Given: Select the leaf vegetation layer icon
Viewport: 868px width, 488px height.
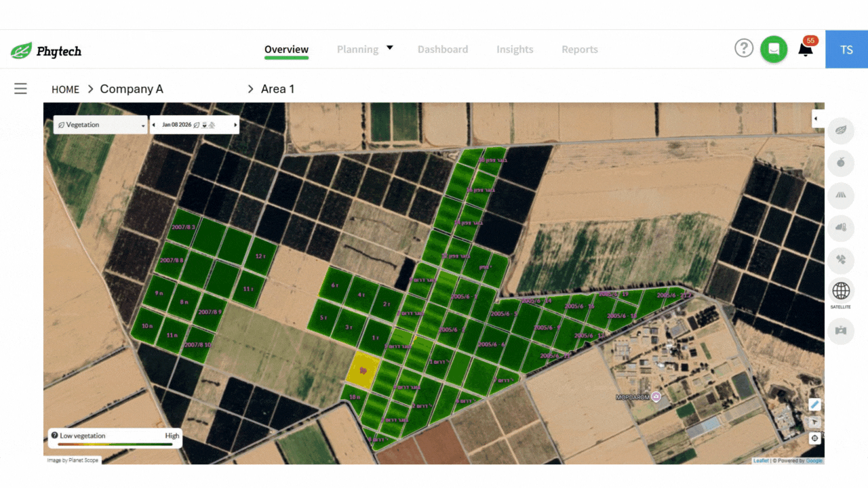Looking at the screenshot, I should point(841,130).
